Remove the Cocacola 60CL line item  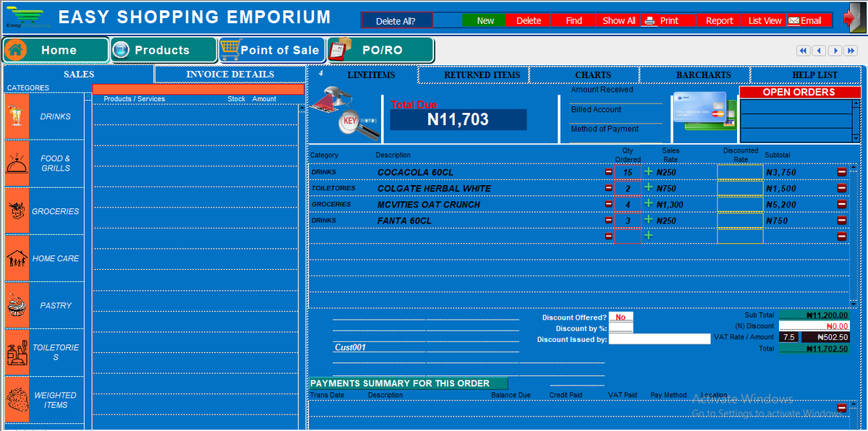tap(841, 172)
